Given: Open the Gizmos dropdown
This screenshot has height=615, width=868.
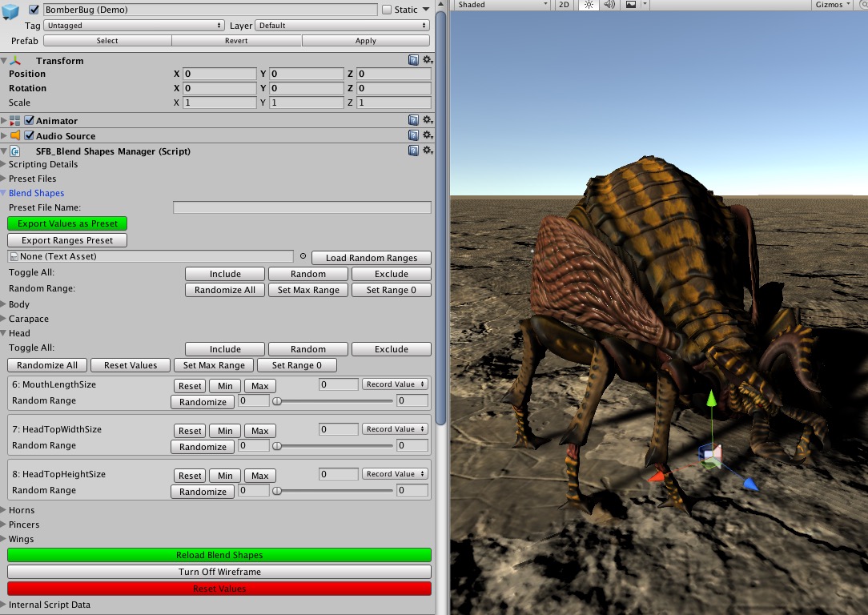Looking at the screenshot, I should click(x=832, y=5).
